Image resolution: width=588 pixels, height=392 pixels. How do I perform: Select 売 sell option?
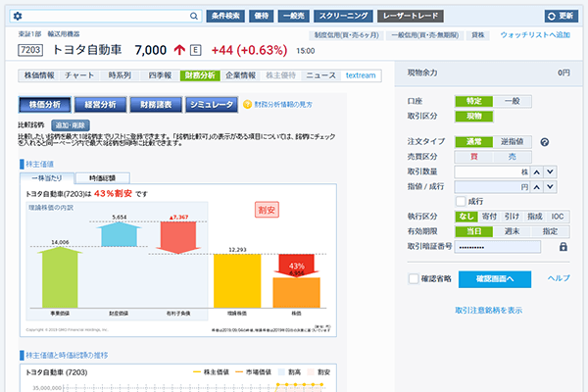512,157
